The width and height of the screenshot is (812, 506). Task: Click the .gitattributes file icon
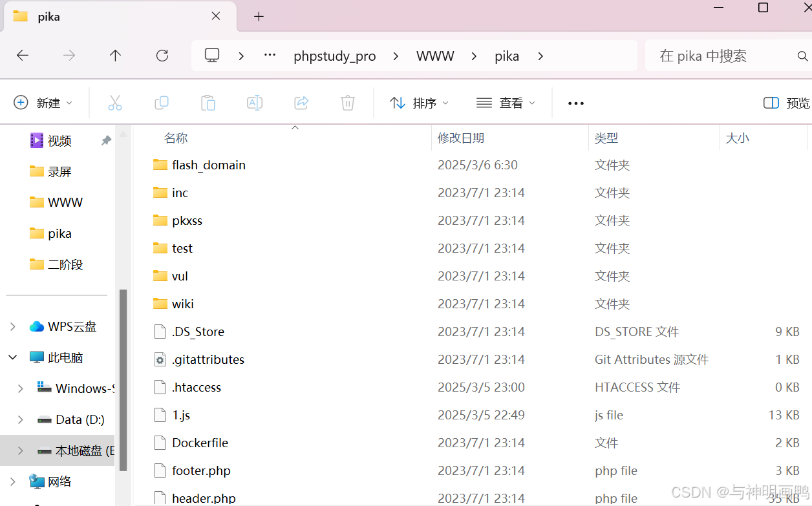(x=160, y=359)
